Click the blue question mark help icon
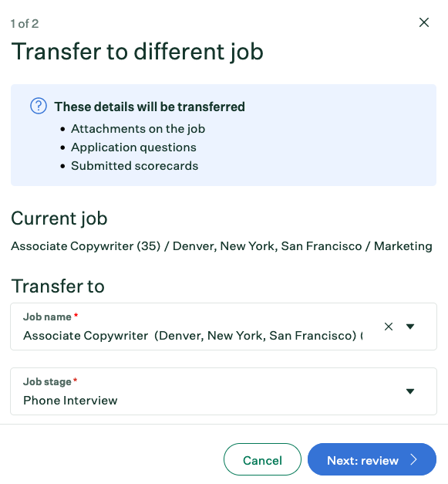Screen dimensions: 448x484 click(39, 107)
